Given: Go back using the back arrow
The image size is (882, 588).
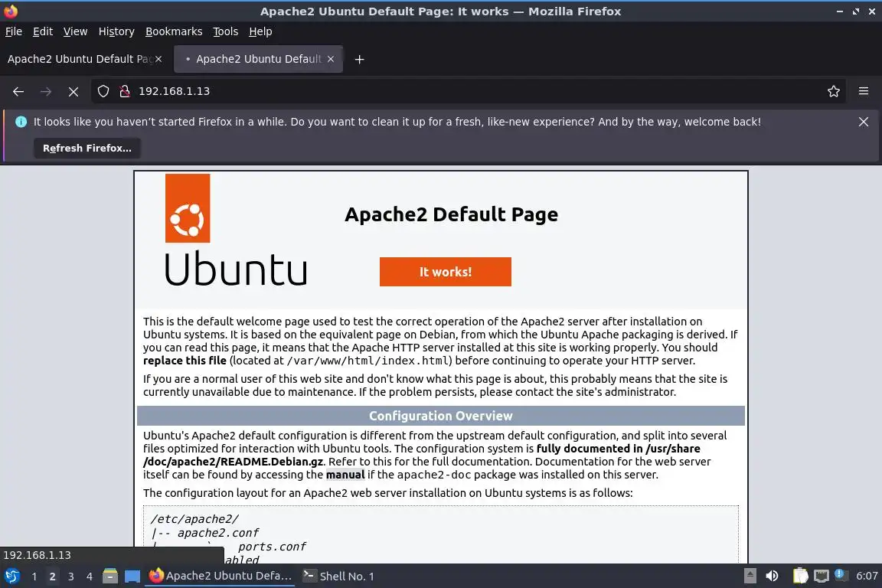Looking at the screenshot, I should pyautogui.click(x=18, y=91).
